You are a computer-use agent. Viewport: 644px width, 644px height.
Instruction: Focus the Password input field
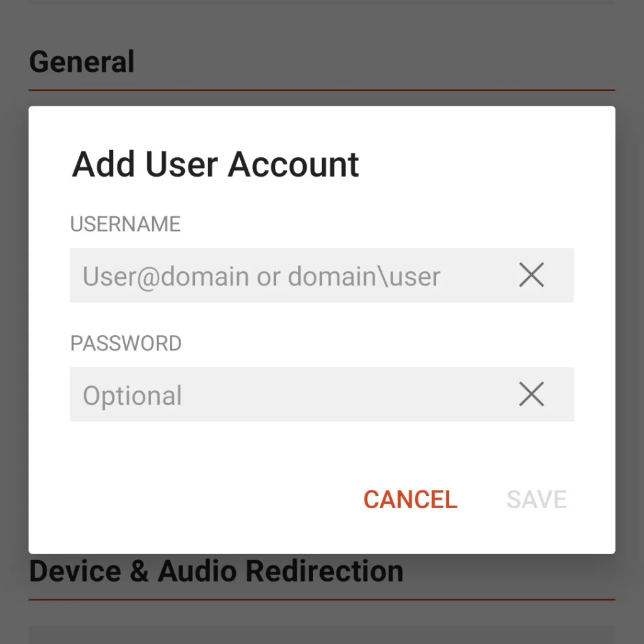click(321, 394)
